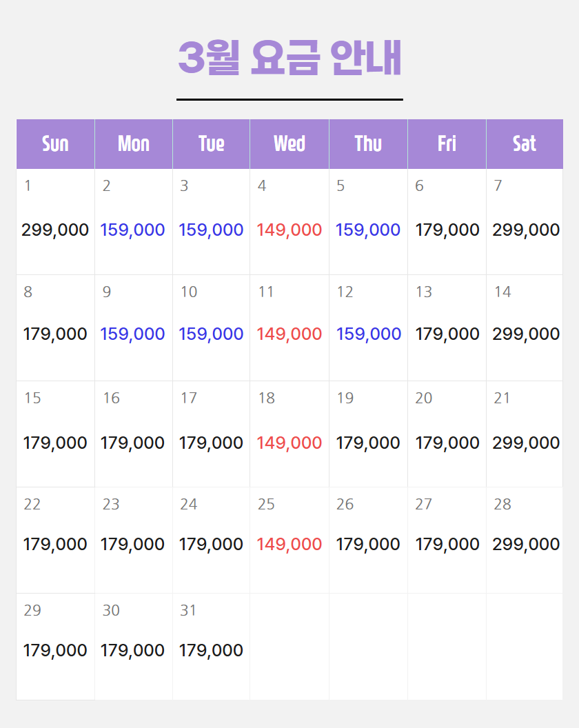Image resolution: width=579 pixels, height=728 pixels.
Task: Select the March 7 Saturday cell
Action: [525, 221]
